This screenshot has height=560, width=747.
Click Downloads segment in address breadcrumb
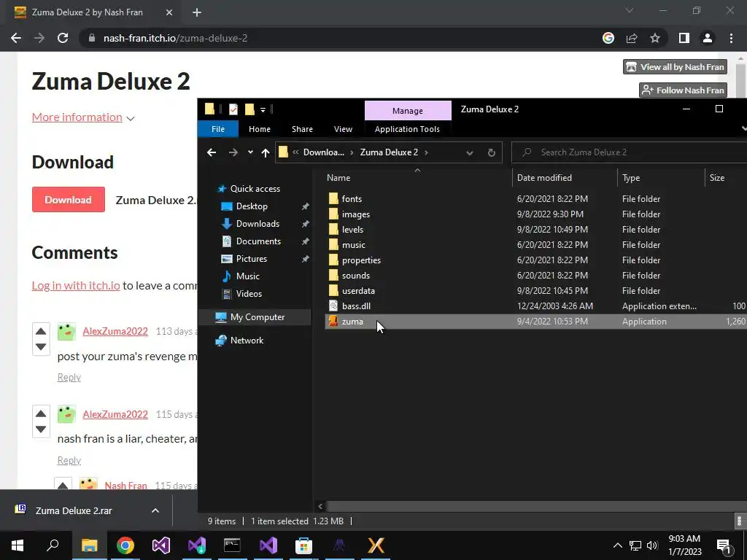(x=323, y=152)
